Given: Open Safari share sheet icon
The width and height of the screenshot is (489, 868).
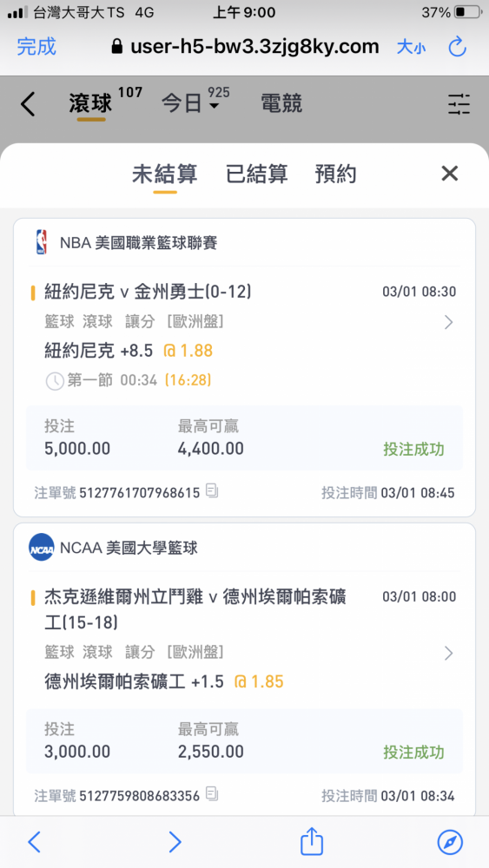Looking at the screenshot, I should point(311,842).
